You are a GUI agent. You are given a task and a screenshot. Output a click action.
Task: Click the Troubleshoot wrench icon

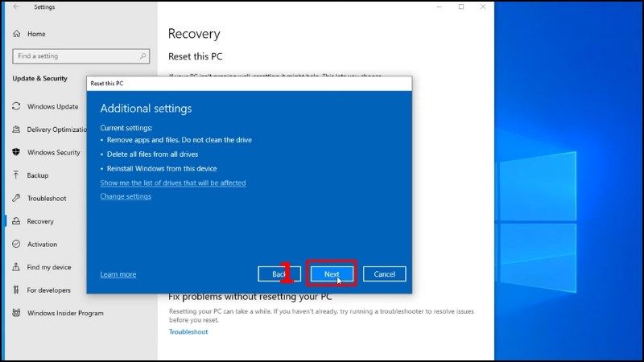16,198
